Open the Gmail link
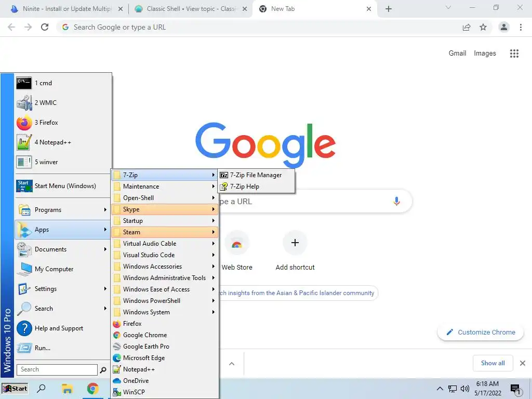The height and width of the screenshot is (399, 532). click(x=457, y=54)
